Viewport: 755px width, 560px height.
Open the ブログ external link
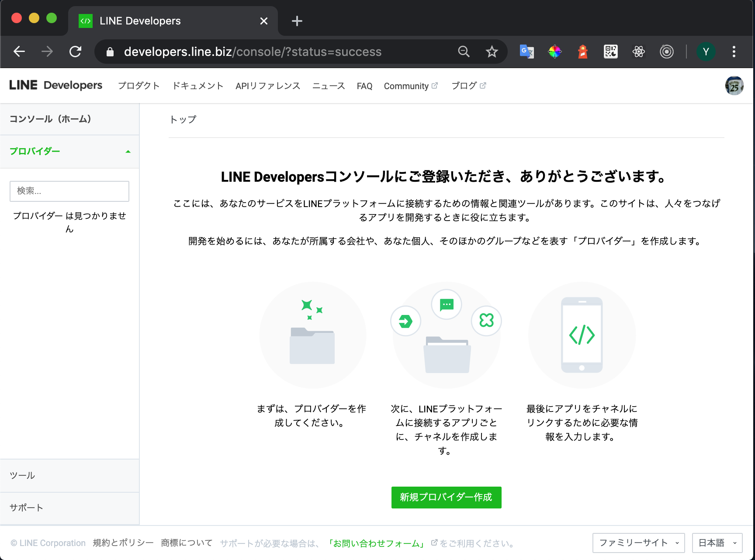(468, 86)
